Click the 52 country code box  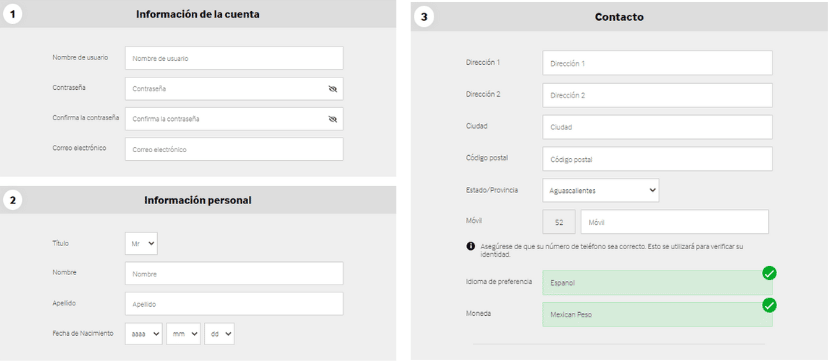click(x=559, y=222)
